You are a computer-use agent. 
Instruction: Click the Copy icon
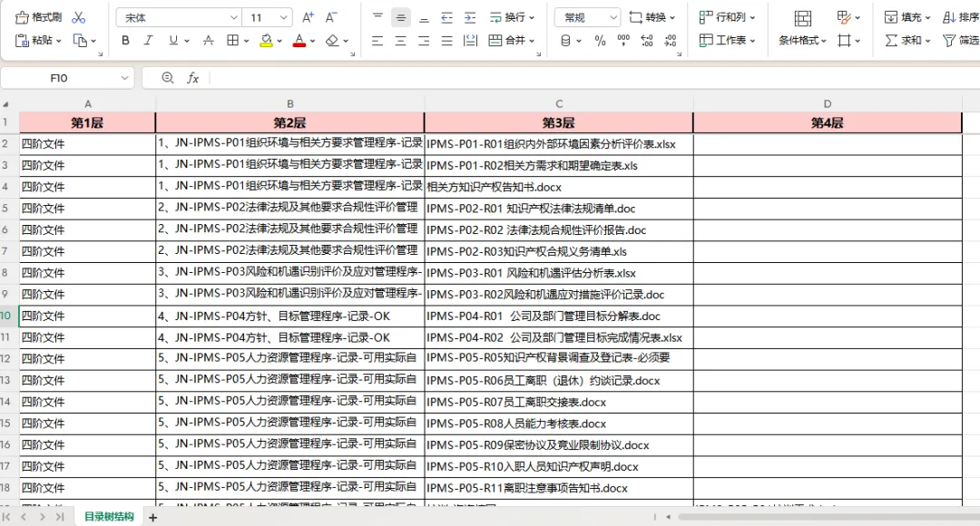[80, 41]
